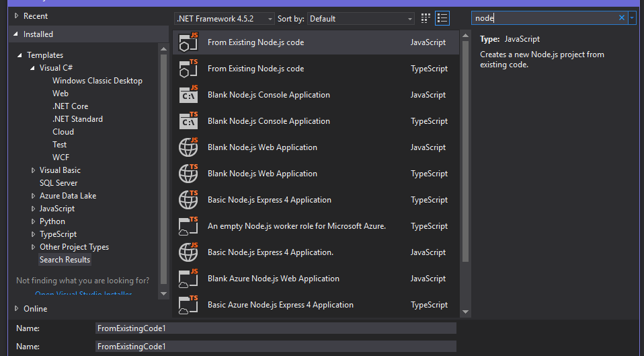Image resolution: width=644 pixels, height=356 pixels.
Task: Click tree panel scrollbar down arrow
Action: click(163, 293)
